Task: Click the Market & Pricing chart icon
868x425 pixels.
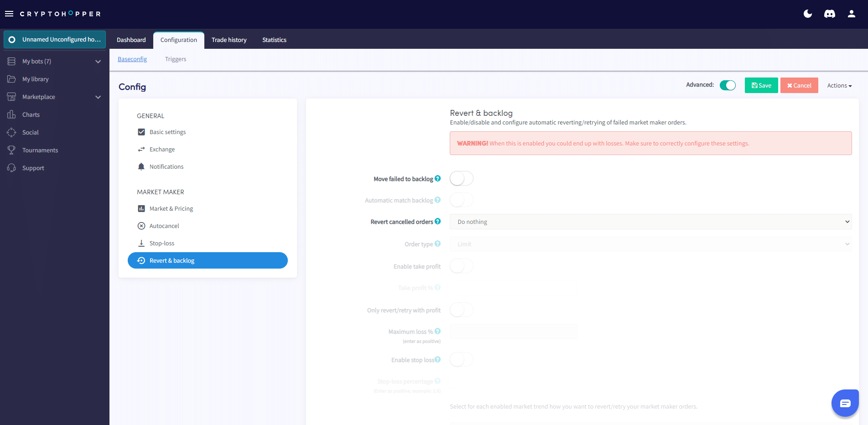Action: click(x=141, y=208)
